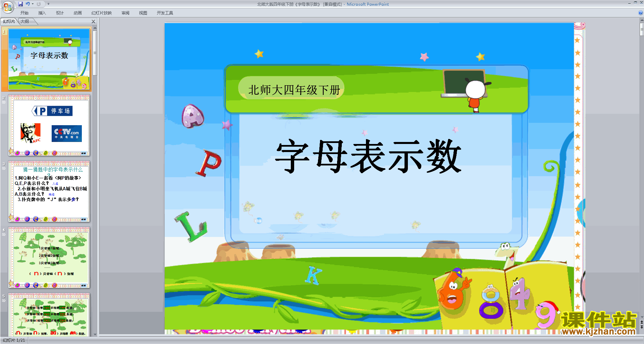The image size is (644, 344).
Task: Click the thumbnail pane scrollbar thumb
Action: (x=95, y=53)
